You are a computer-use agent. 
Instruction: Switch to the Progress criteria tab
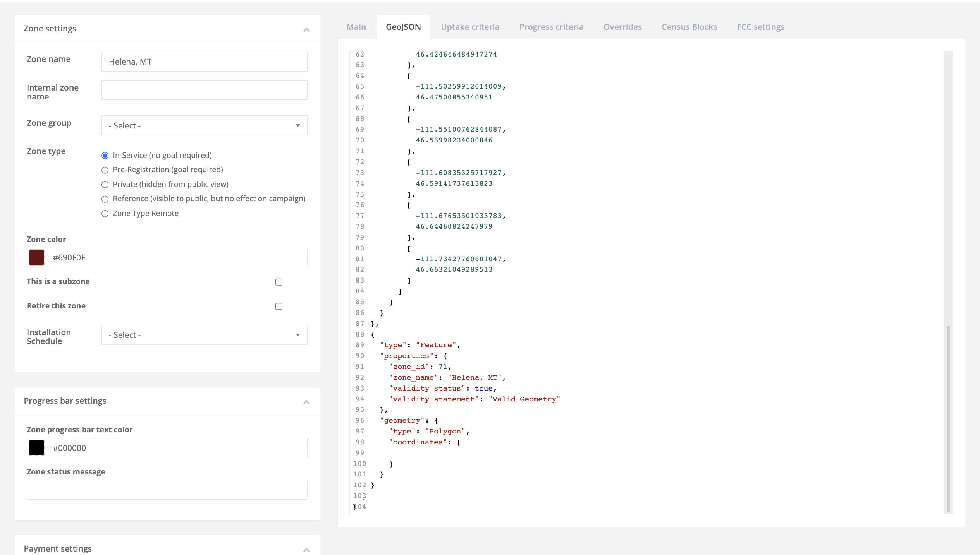[x=551, y=27]
